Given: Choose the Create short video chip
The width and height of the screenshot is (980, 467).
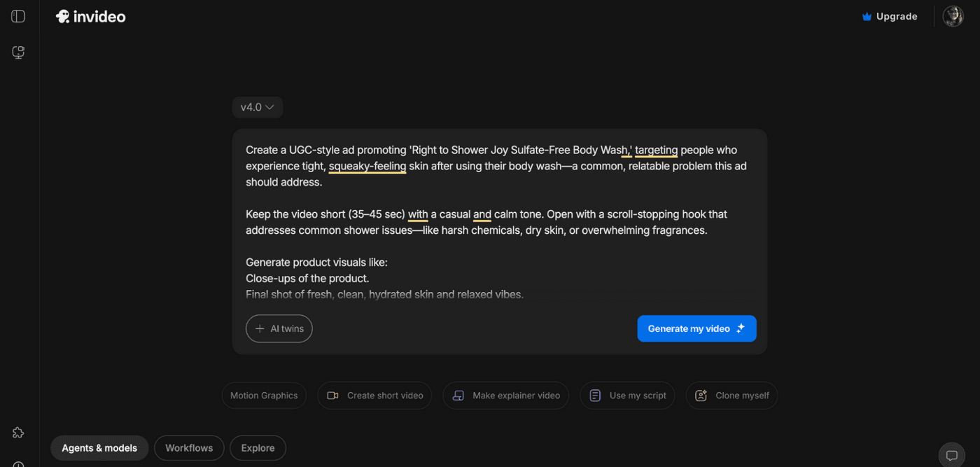Looking at the screenshot, I should [374, 396].
